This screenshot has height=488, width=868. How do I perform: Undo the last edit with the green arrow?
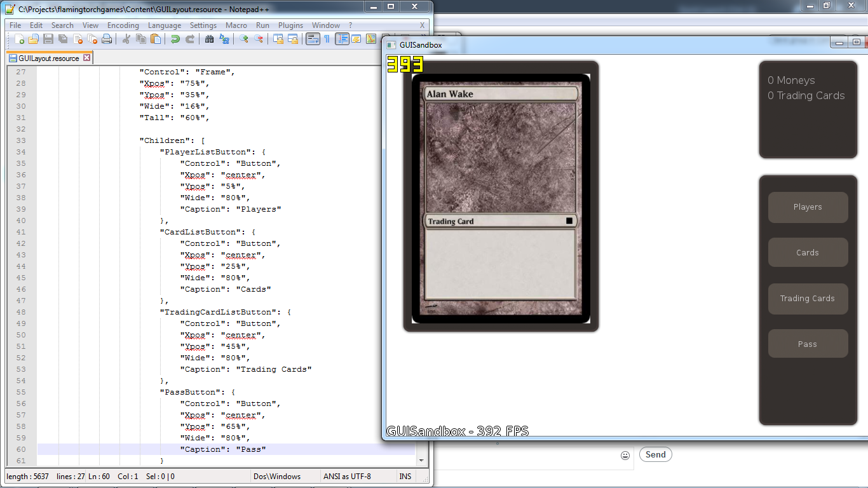[175, 39]
